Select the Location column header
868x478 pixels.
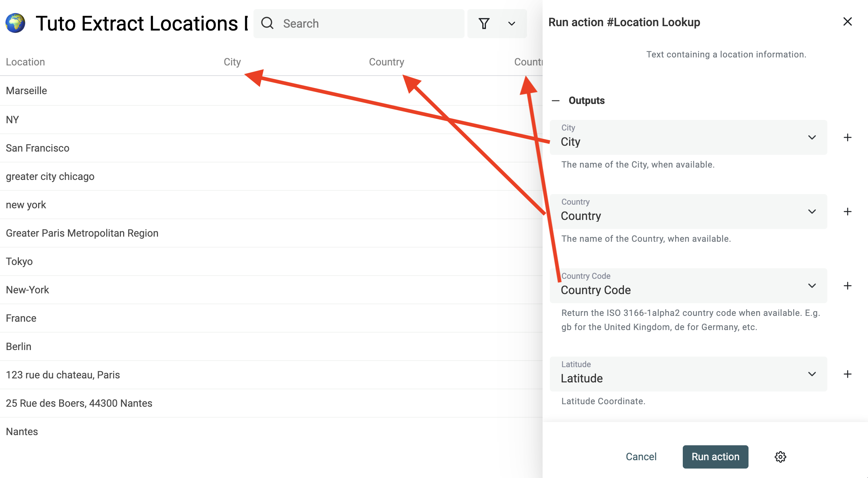[25, 61]
